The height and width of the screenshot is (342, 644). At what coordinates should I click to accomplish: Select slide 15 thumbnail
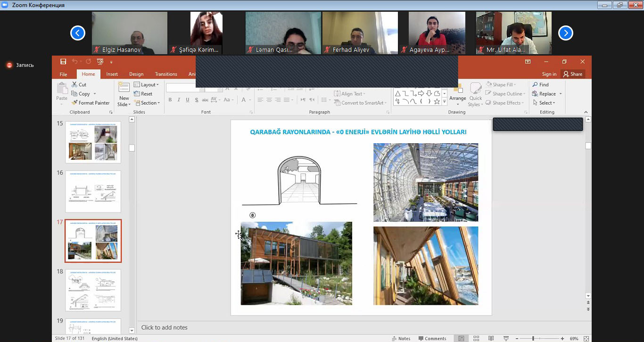[93, 142]
